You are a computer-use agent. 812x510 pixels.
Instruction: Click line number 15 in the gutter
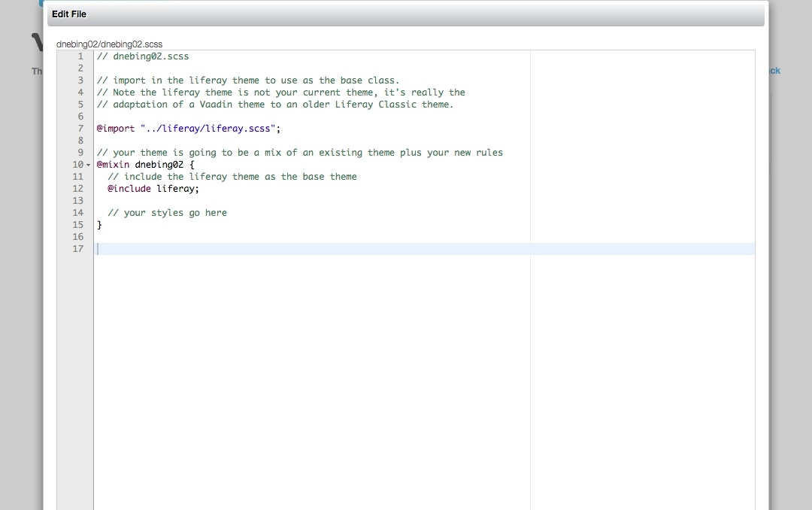[77, 225]
